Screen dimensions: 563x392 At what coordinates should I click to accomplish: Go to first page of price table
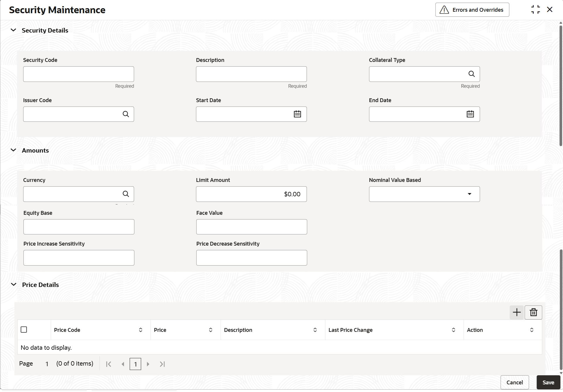109,364
